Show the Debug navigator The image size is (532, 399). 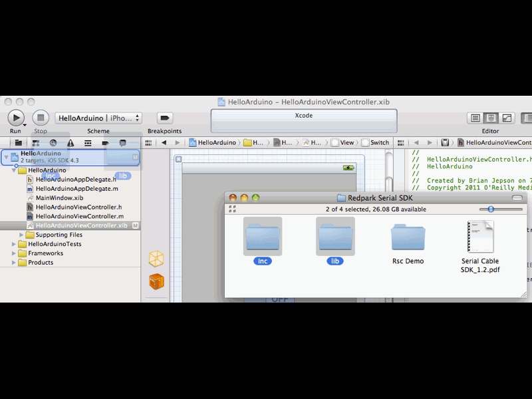point(88,143)
